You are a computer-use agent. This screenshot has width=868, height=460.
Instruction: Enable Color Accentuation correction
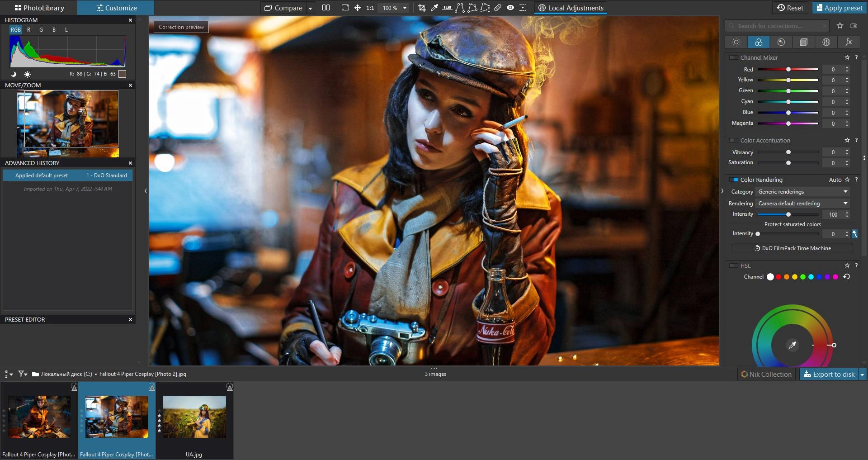point(734,140)
